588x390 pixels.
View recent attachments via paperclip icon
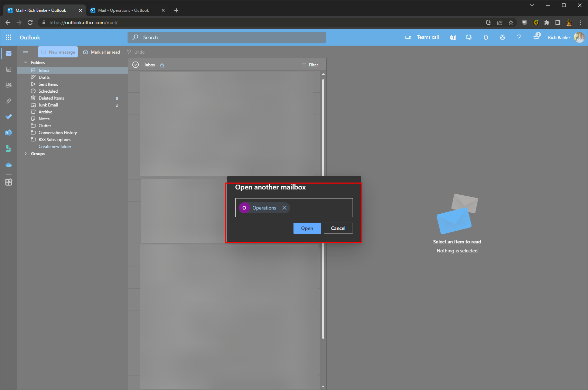[x=9, y=101]
